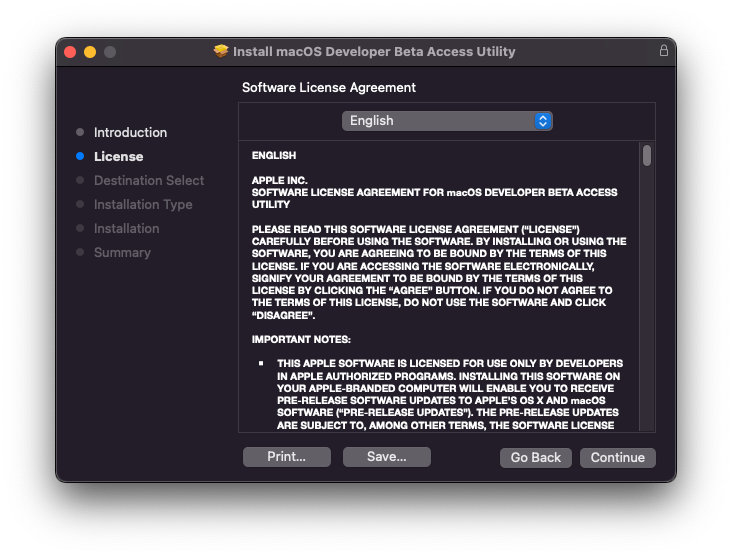The height and width of the screenshot is (556, 732).
Task: Click the Installation step in sidebar
Action: tap(127, 228)
